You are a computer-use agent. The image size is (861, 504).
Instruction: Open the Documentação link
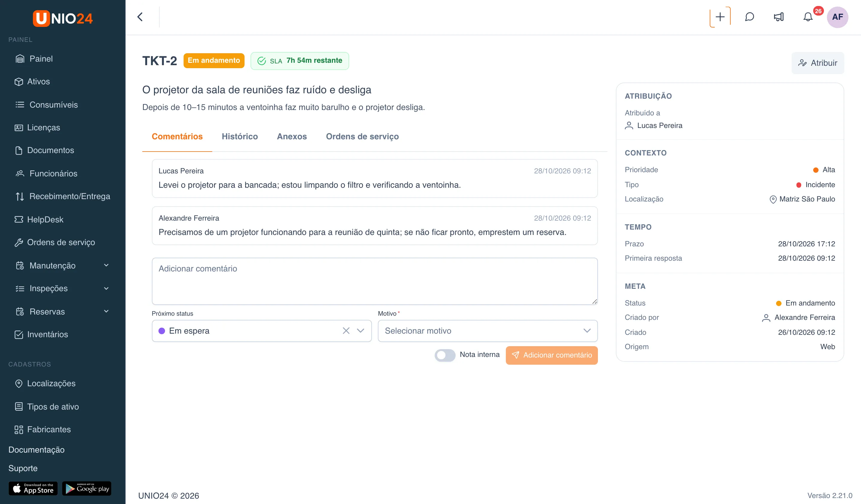click(x=36, y=450)
